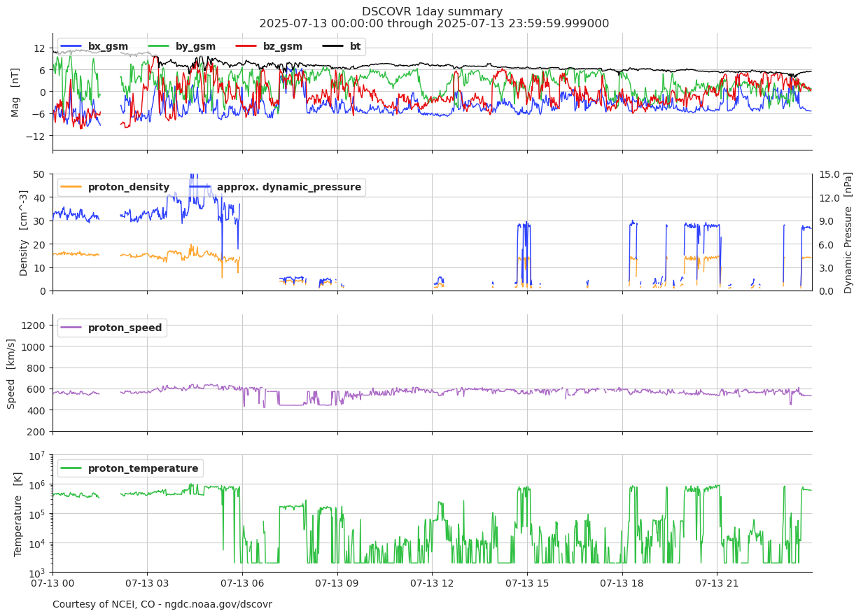Click the 10^7 temperature tick label
This screenshot has width=861, height=616.
point(37,454)
